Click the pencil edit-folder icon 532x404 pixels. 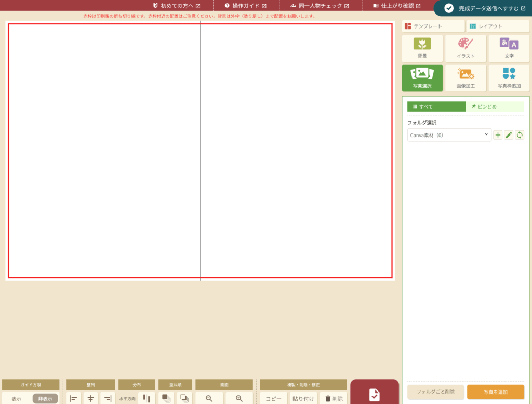(x=509, y=135)
